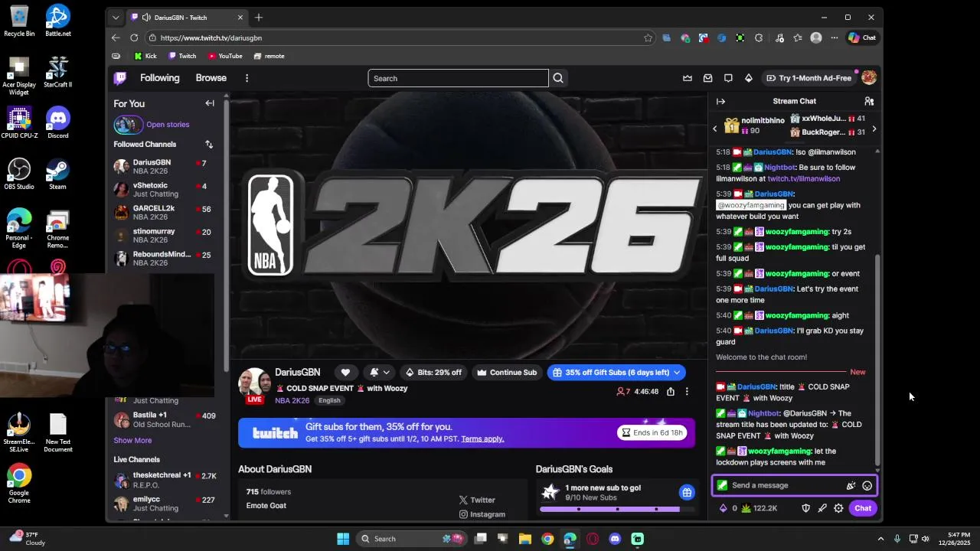Bookmark this page with star icon

coord(648,37)
